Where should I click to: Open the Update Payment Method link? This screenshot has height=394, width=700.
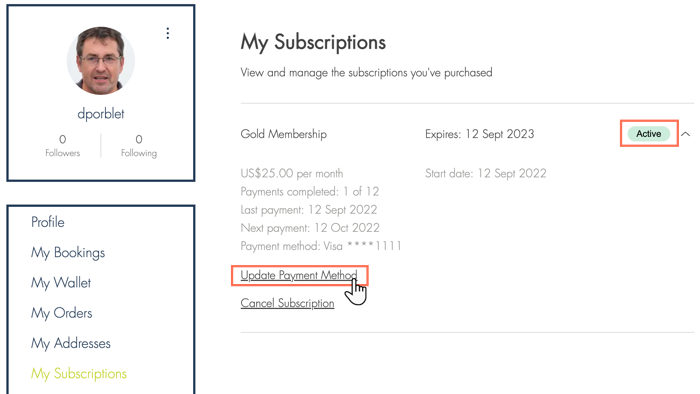(299, 275)
